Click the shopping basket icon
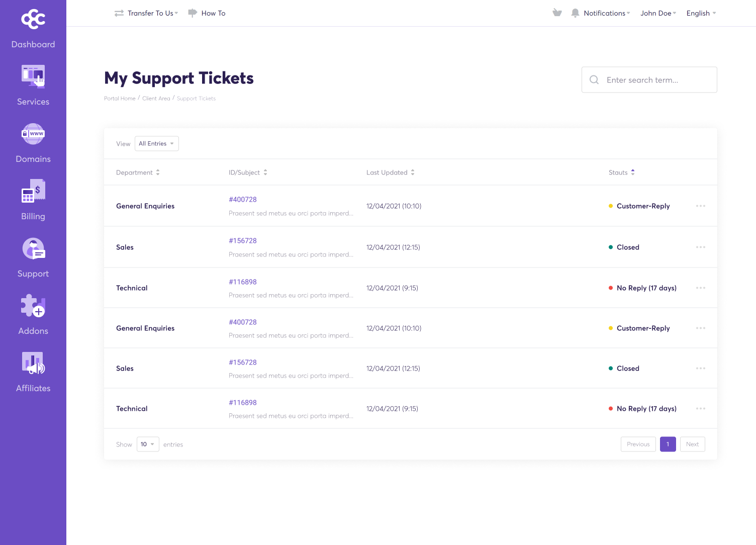This screenshot has height=545, width=756. (557, 13)
